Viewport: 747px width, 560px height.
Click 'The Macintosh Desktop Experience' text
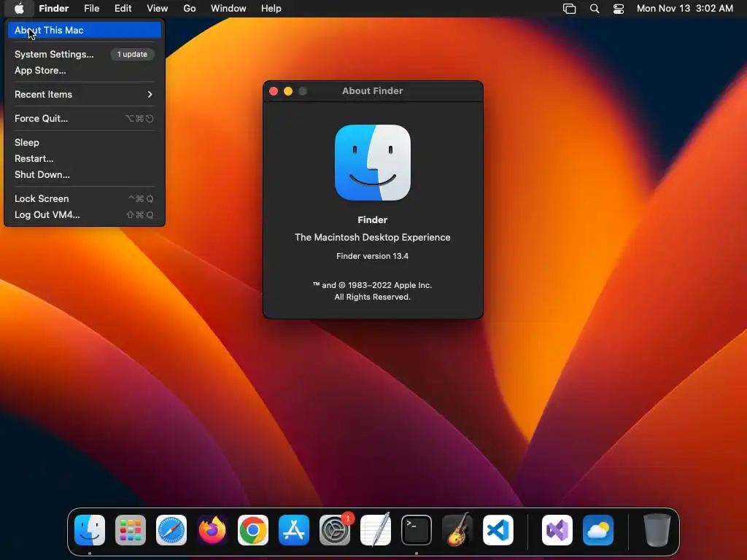click(373, 237)
